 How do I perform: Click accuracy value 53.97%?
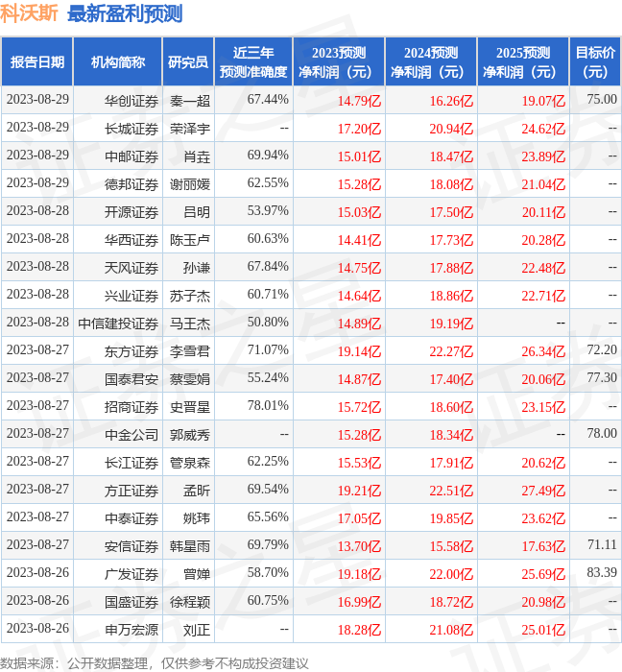click(268, 210)
